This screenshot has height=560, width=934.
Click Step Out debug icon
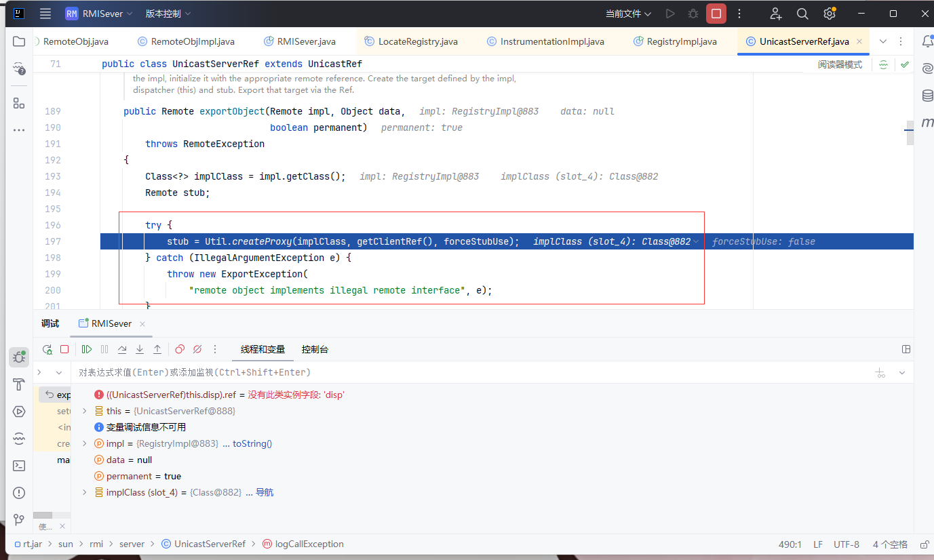(157, 349)
